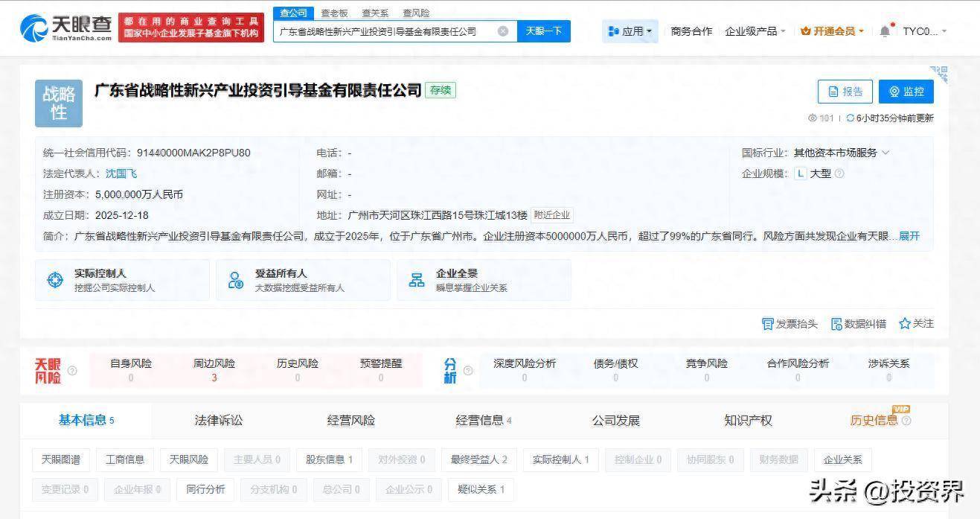Toggle 关注 star to follow company
The width and height of the screenshot is (980, 519).
[905, 324]
